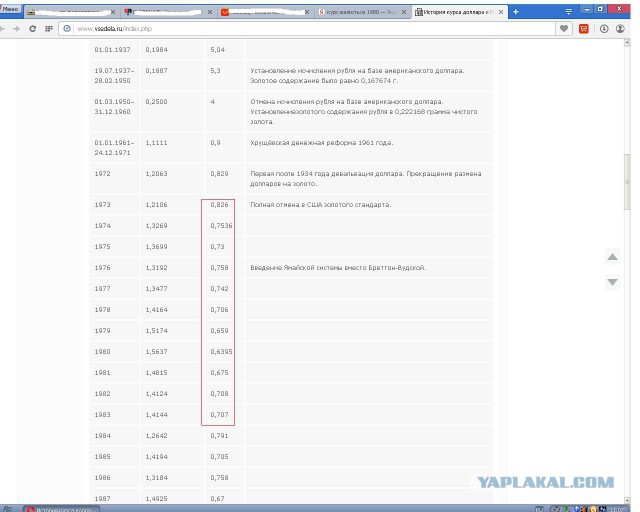Image resolution: width=640 pixels, height=512 pixels.
Task: Select the date '01.01.1937'
Action: pos(112,50)
